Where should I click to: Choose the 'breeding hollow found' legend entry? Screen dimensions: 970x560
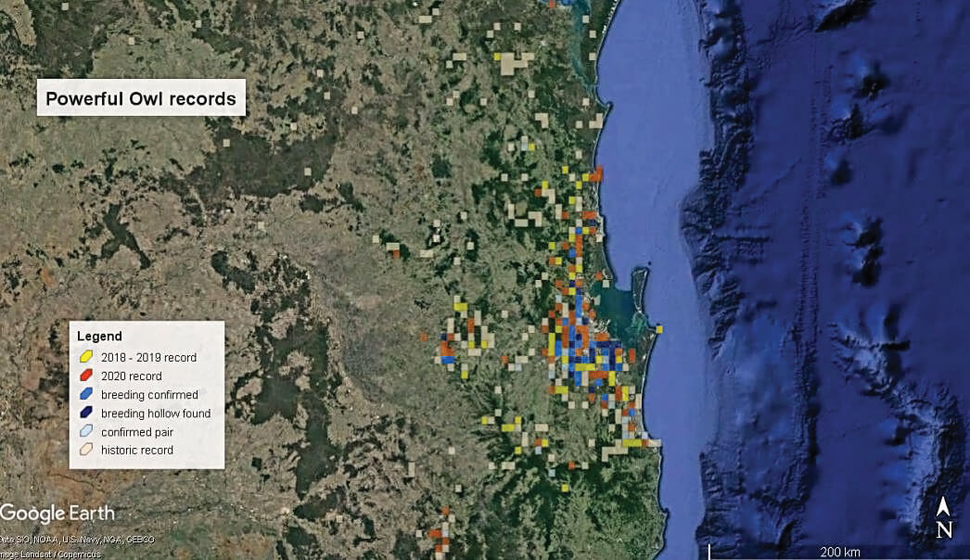click(156, 413)
